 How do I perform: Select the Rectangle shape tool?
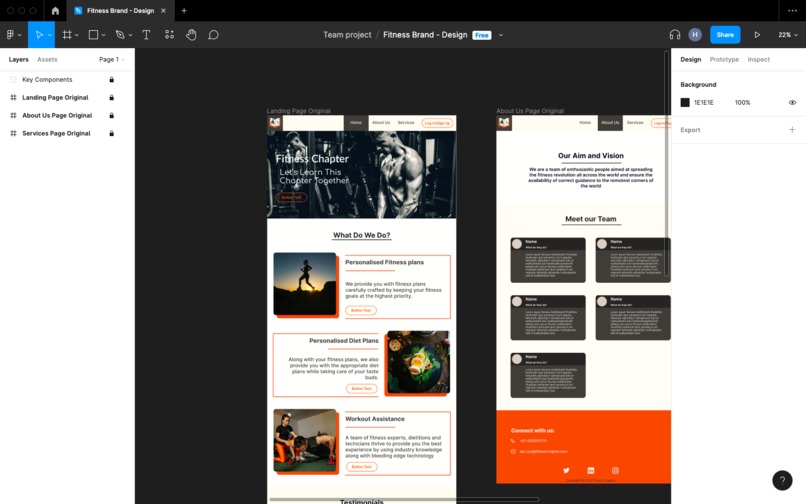point(93,34)
